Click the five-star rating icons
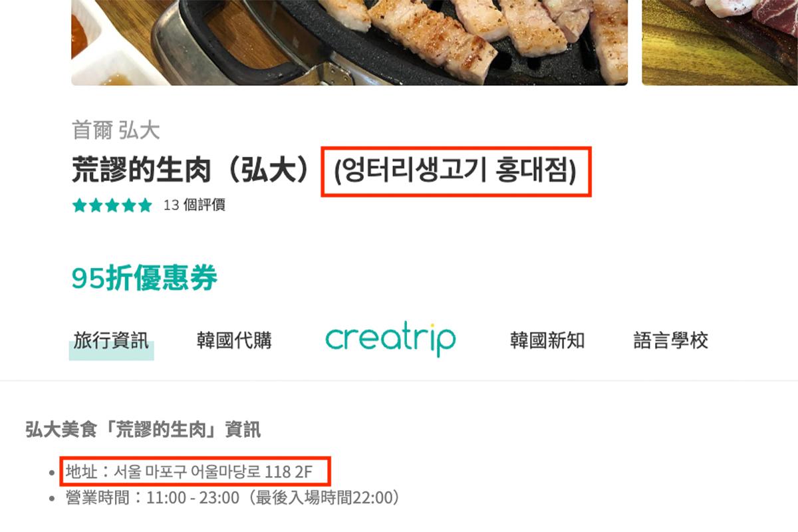 (x=112, y=205)
